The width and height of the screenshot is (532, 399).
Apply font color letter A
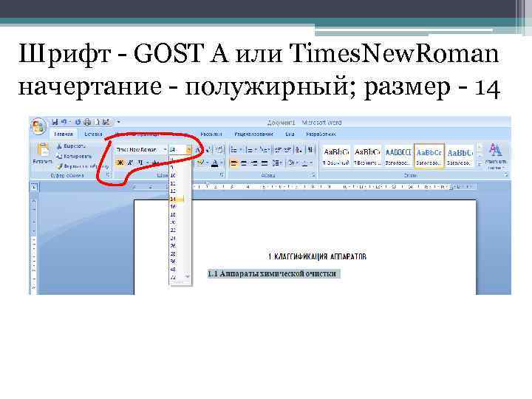coord(214,163)
